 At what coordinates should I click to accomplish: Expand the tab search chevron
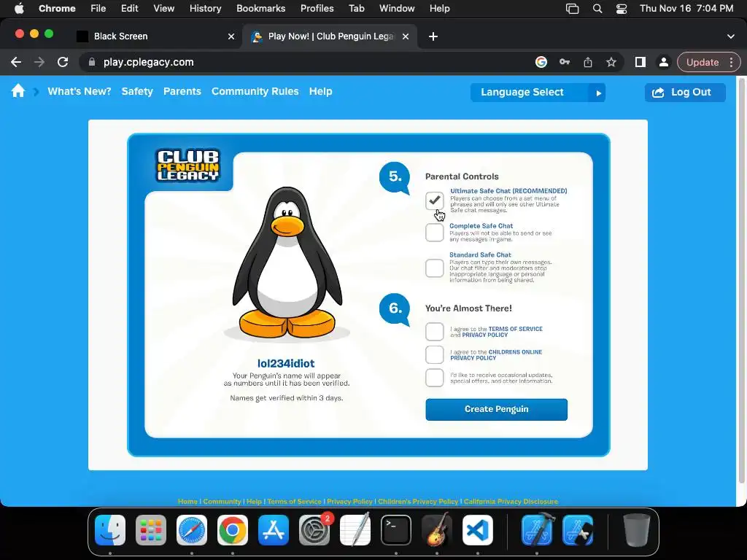point(730,36)
